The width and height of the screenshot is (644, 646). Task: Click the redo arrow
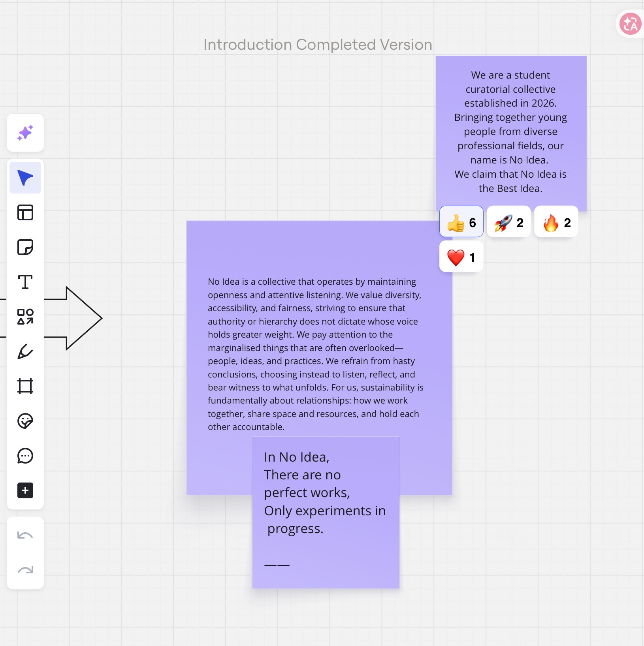coord(25,570)
